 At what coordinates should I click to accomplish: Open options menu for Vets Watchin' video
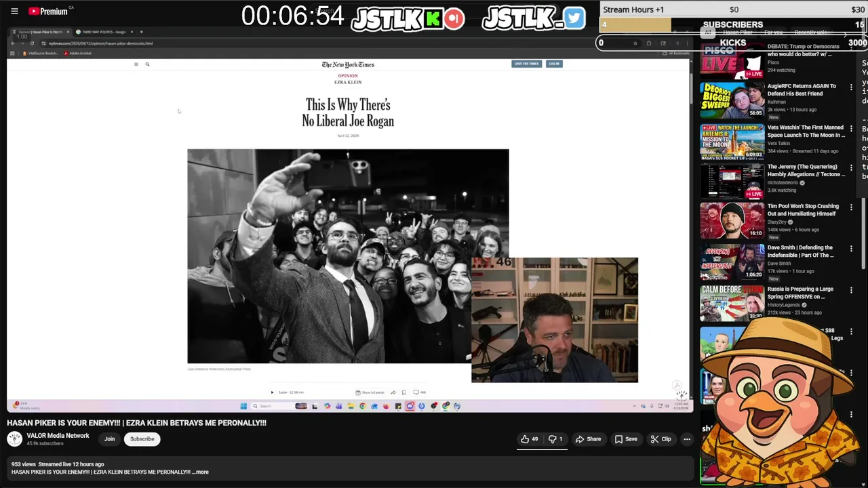click(851, 129)
